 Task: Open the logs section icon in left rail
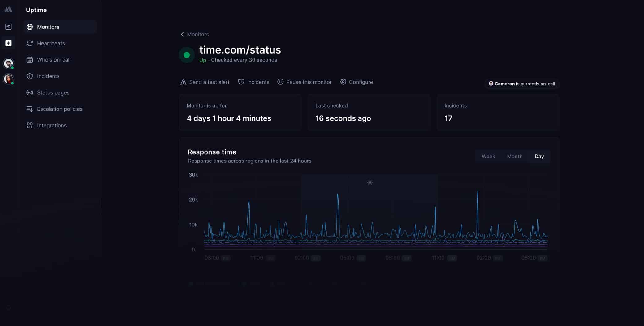pyautogui.click(x=8, y=27)
